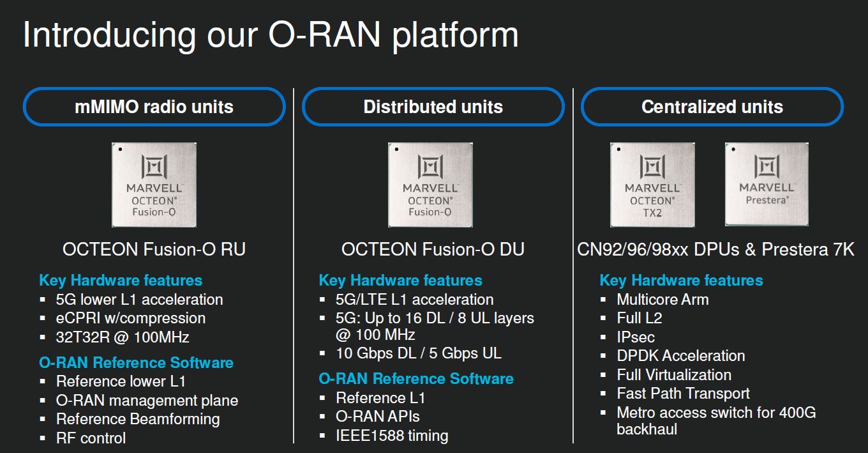
Task: Select the Distributed units pill
Action: click(433, 107)
